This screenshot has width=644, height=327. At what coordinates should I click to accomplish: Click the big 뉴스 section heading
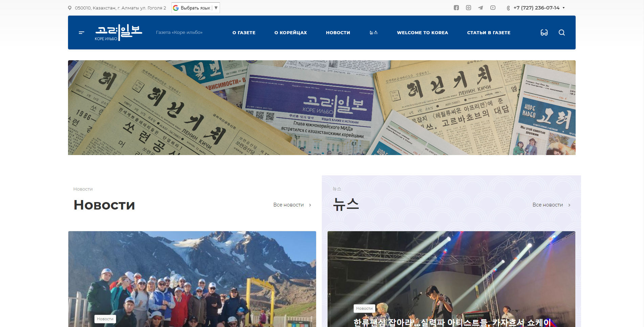click(x=346, y=204)
